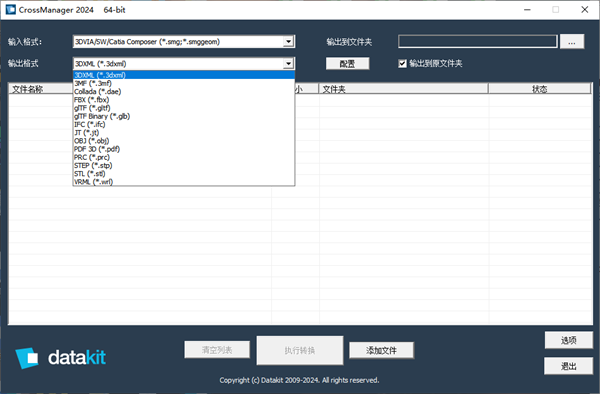Choose STEP (*.stp) from the list
Image resolution: width=600 pixels, height=394 pixels.
tap(184, 166)
